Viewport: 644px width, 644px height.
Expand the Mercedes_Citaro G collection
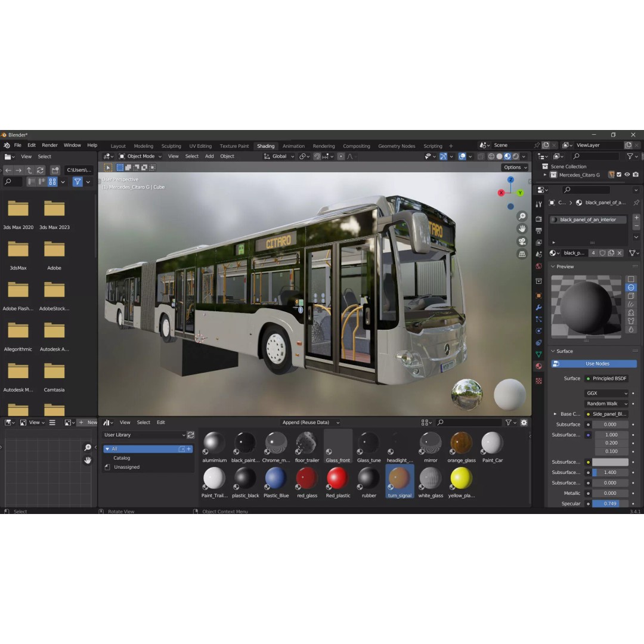(545, 175)
